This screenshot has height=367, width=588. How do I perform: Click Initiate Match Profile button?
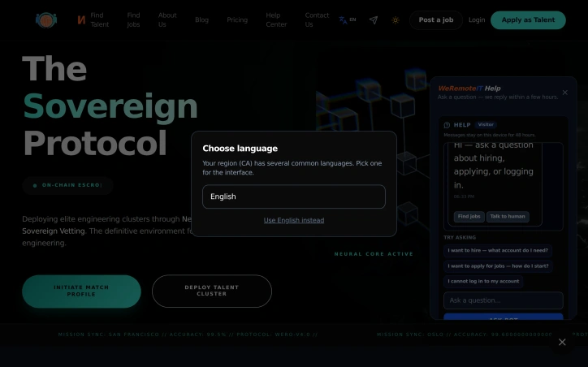point(81,291)
